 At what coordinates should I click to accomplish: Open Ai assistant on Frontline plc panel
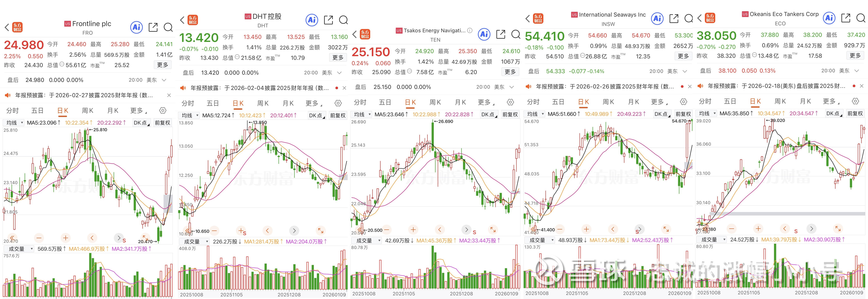click(137, 27)
